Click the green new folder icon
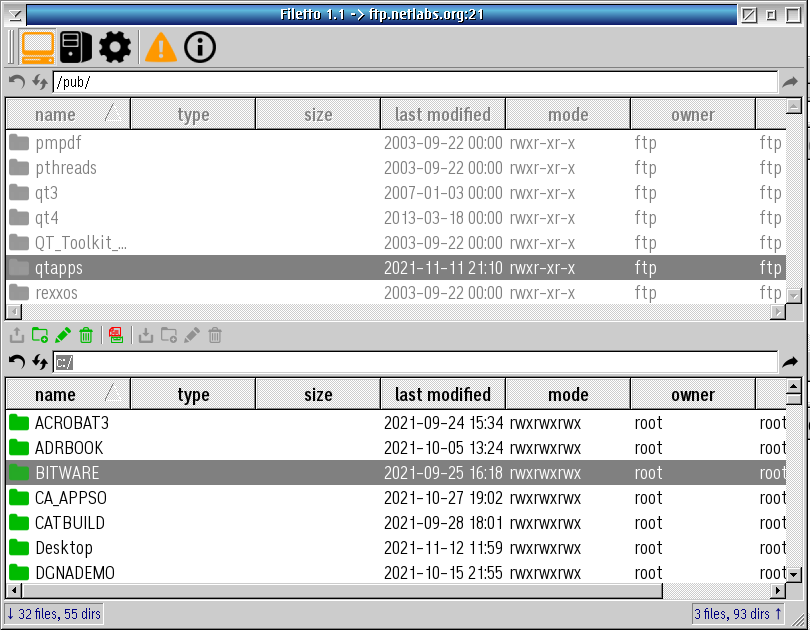 (40, 336)
